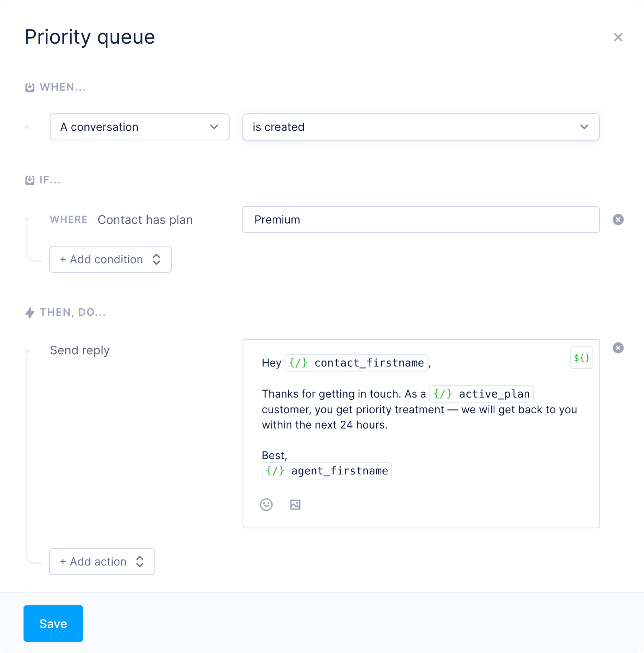Click the THEN, DO lightning bolt icon
The height and width of the screenshot is (653, 644).
30,313
